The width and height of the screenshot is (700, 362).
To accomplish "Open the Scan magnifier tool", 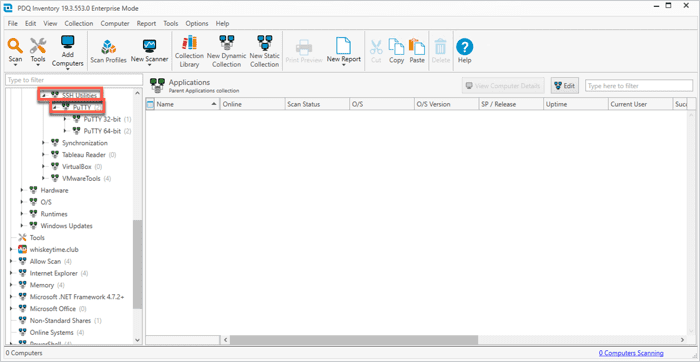I will [15, 46].
